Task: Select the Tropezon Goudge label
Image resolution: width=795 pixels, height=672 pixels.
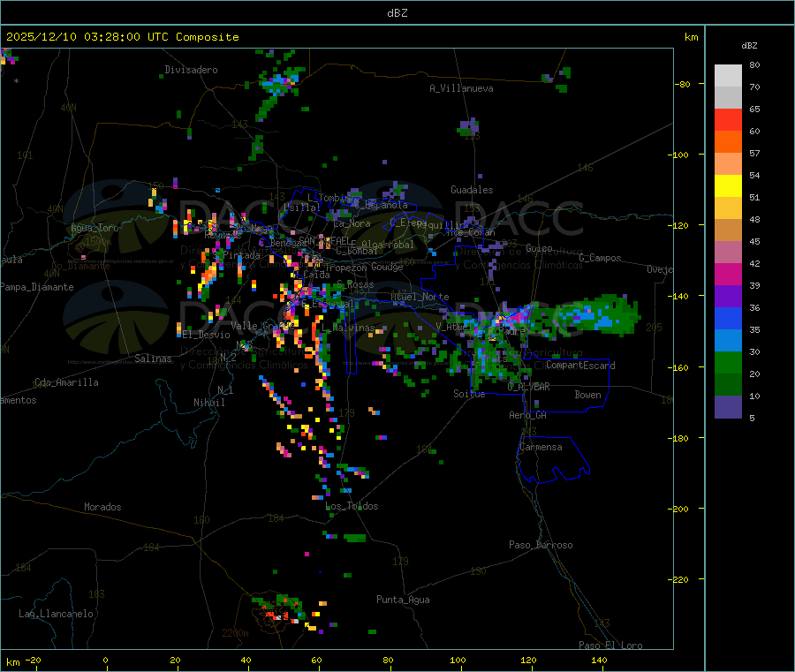Action: [364, 267]
